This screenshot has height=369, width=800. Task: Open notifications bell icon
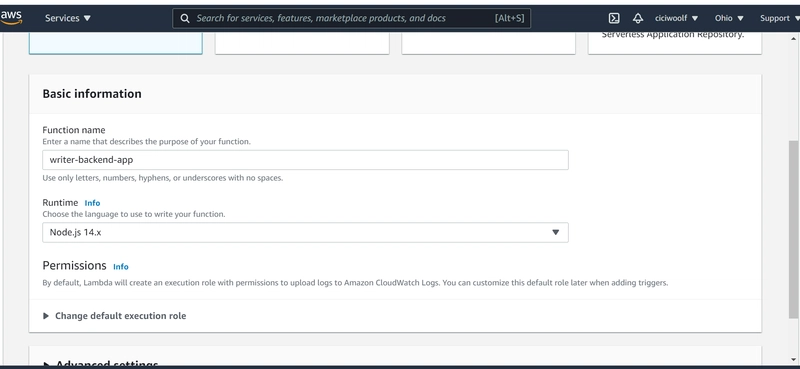tap(638, 18)
